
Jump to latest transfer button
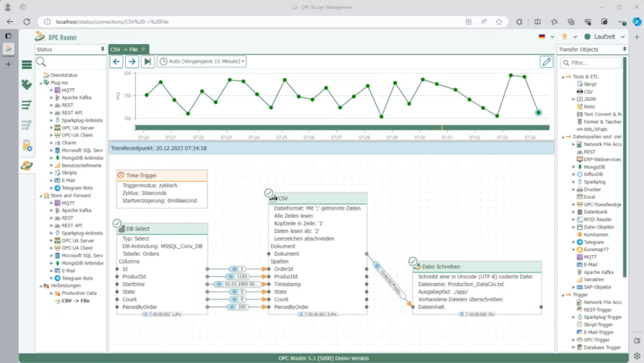point(147,62)
